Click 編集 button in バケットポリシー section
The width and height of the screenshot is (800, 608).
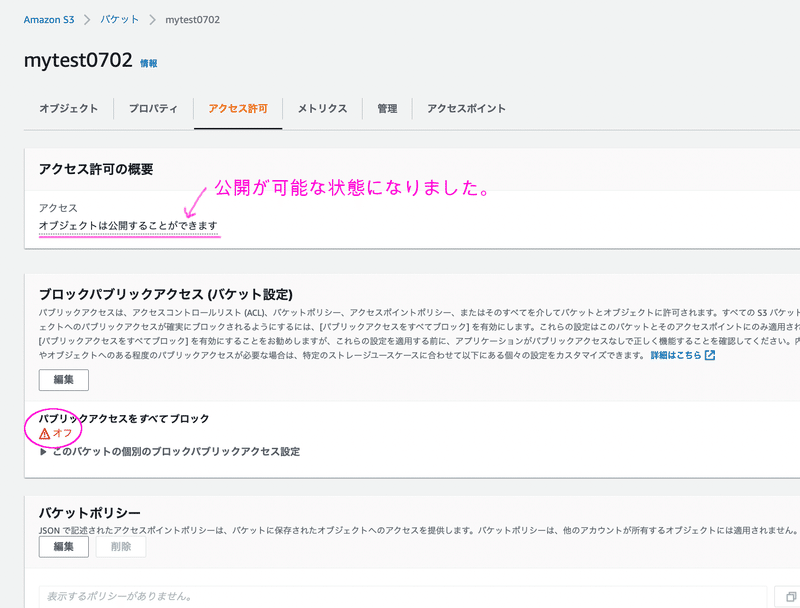[x=64, y=547]
